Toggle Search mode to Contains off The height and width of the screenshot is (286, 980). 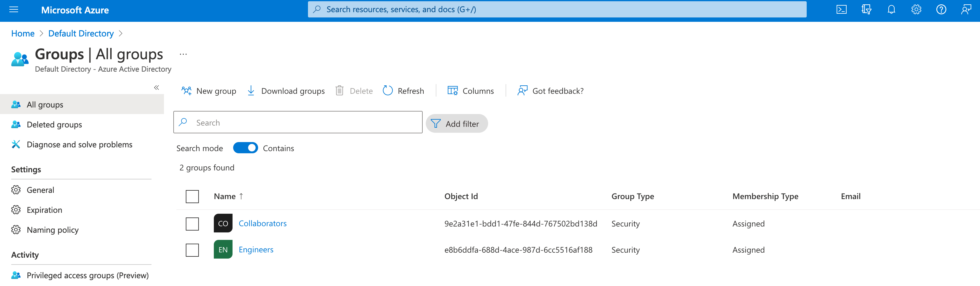(x=245, y=148)
